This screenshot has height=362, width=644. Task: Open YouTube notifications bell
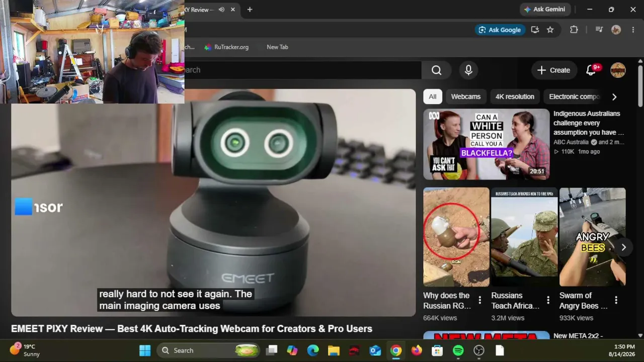pos(591,70)
